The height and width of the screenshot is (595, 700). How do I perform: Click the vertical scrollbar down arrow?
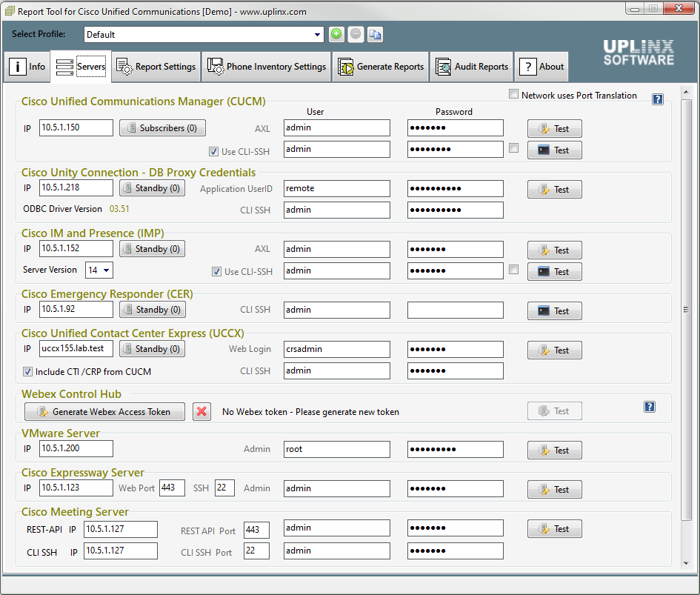[686, 563]
